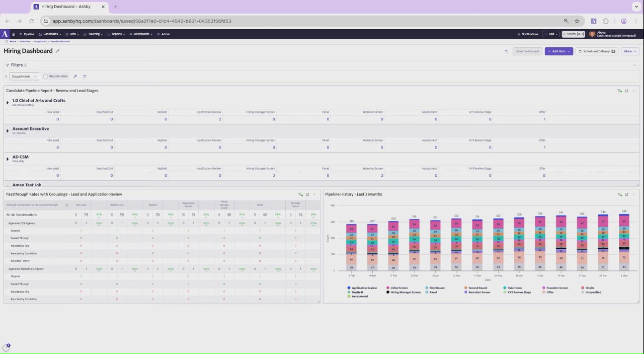Click the info icon in Passthrough Rates header
Viewport: 644px width, 354px height.
coord(67,205)
